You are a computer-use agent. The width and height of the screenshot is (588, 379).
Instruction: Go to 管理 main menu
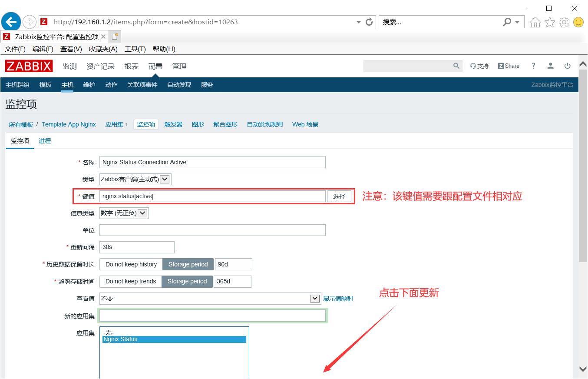pyautogui.click(x=179, y=66)
